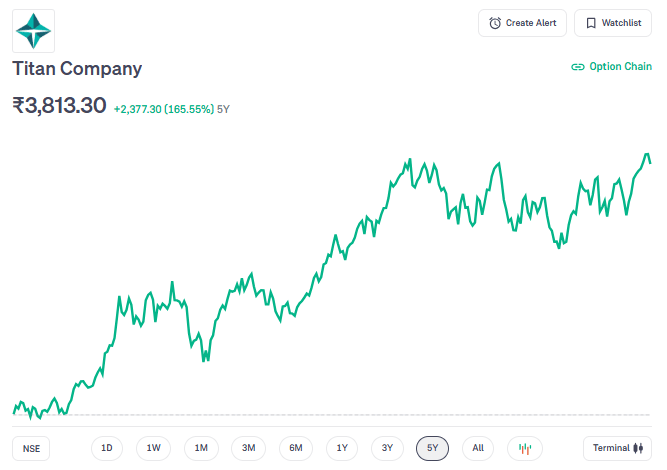
Task: Select the 1Y time range
Action: click(342, 448)
